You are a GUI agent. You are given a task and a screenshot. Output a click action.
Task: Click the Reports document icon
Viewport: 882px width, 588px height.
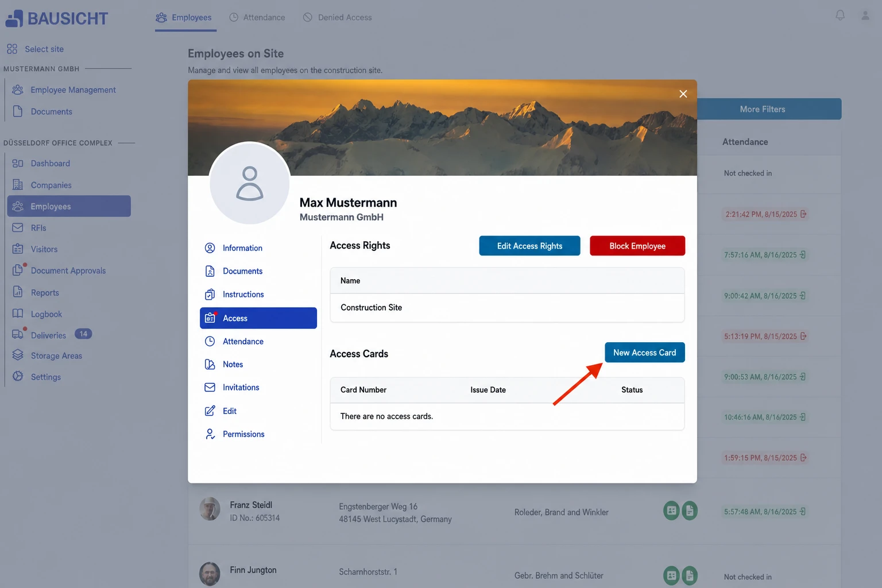tap(18, 292)
